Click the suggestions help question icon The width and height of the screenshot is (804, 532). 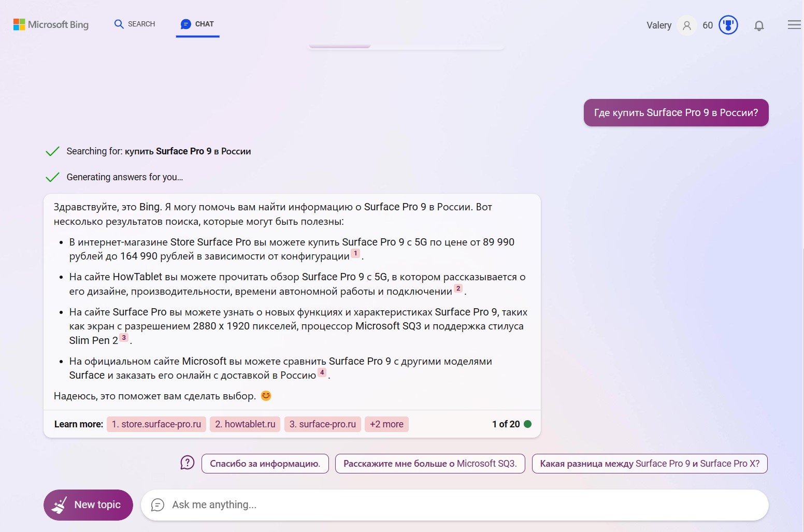[x=187, y=463]
